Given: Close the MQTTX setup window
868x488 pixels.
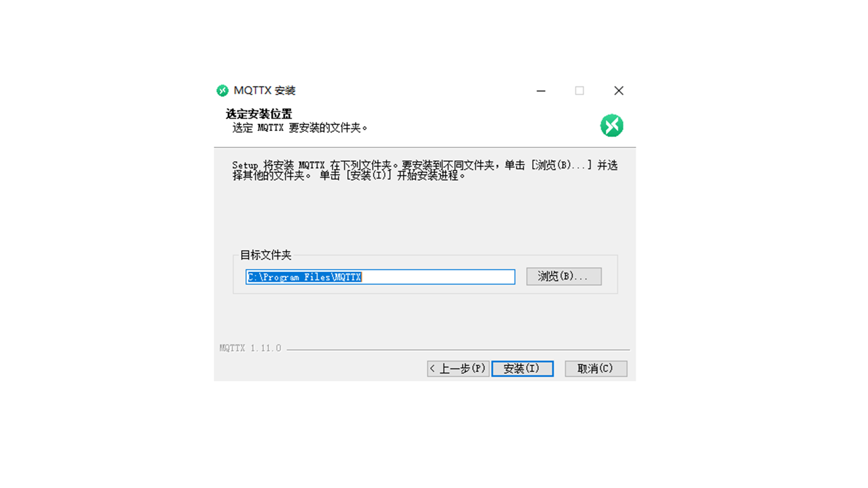Looking at the screenshot, I should (x=618, y=91).
